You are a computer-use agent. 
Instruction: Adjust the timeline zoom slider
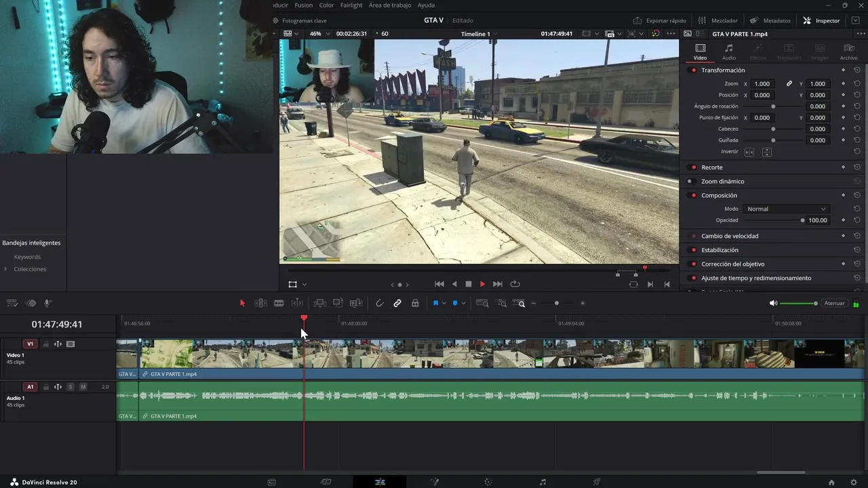click(557, 303)
